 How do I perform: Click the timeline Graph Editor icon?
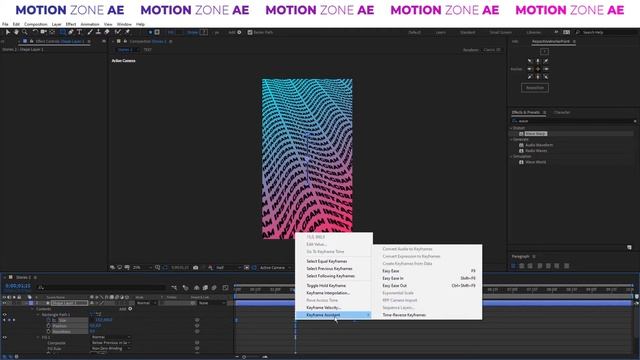click(x=225, y=288)
